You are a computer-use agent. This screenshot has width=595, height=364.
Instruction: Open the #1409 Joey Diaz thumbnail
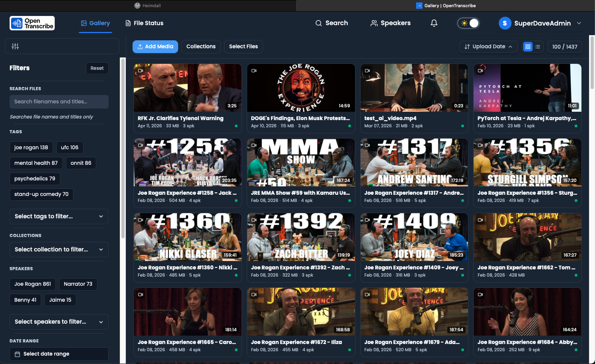[414, 237]
